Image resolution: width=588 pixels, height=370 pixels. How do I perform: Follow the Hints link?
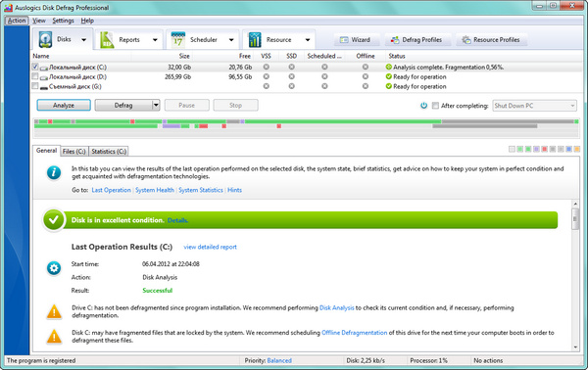click(235, 190)
